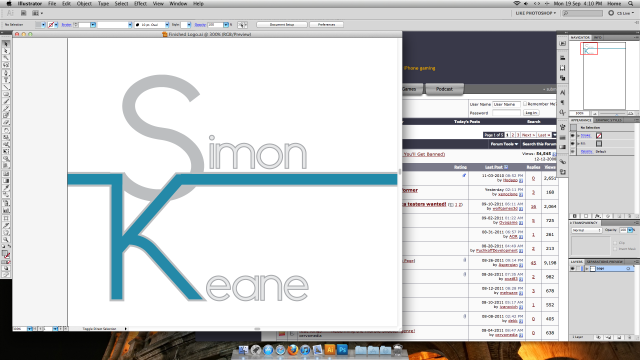Open the Links panel icon in dock
This screenshot has height=360, width=640.
(562, 162)
